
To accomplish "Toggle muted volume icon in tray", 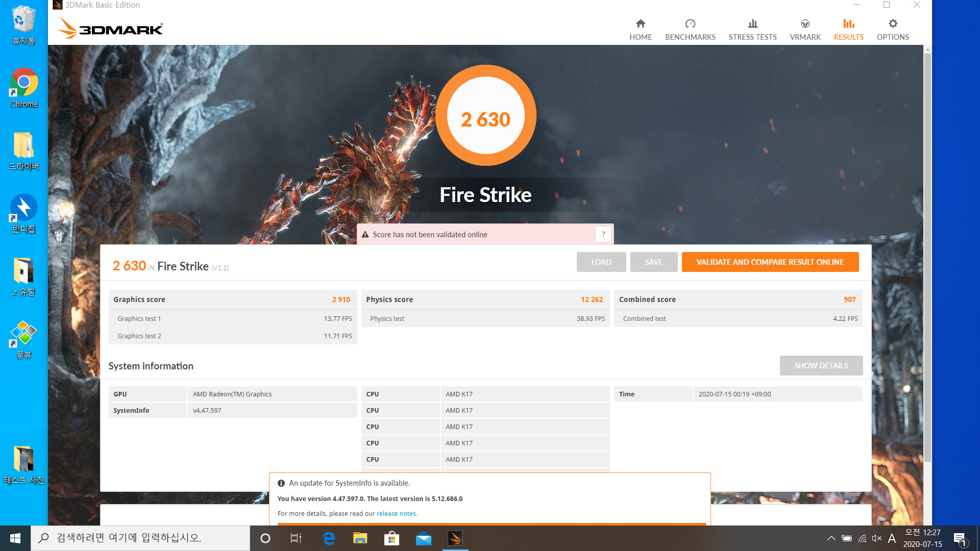I will coord(877,538).
